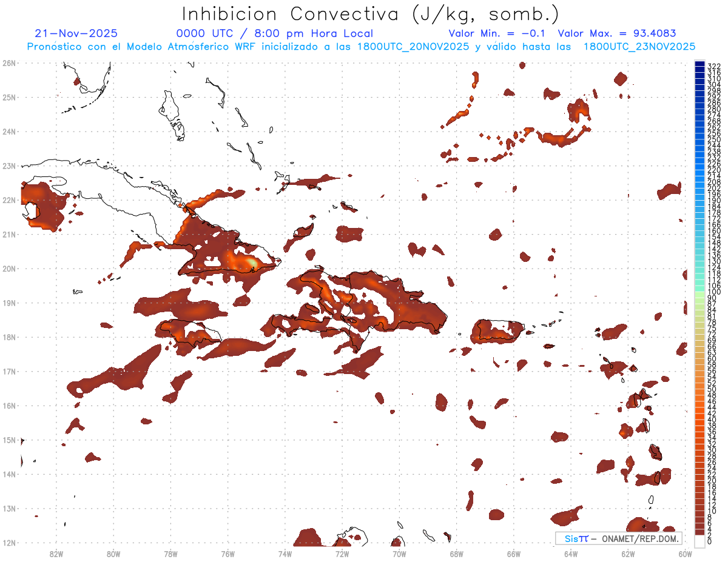Click the 14N latitude axis label
Screen dimensions: 728x562
pos(9,474)
